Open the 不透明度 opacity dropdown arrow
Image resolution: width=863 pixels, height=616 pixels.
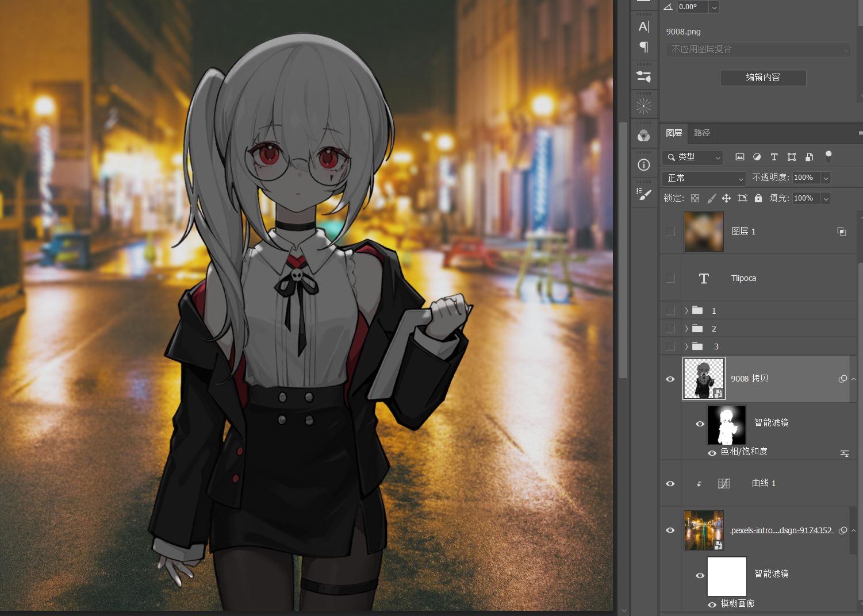tap(826, 178)
